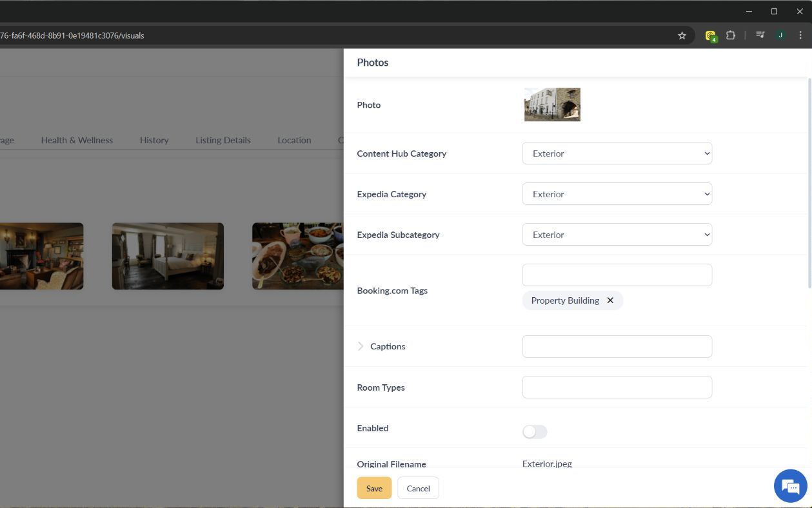
Task: Open the chat support bubble
Action: point(790,486)
